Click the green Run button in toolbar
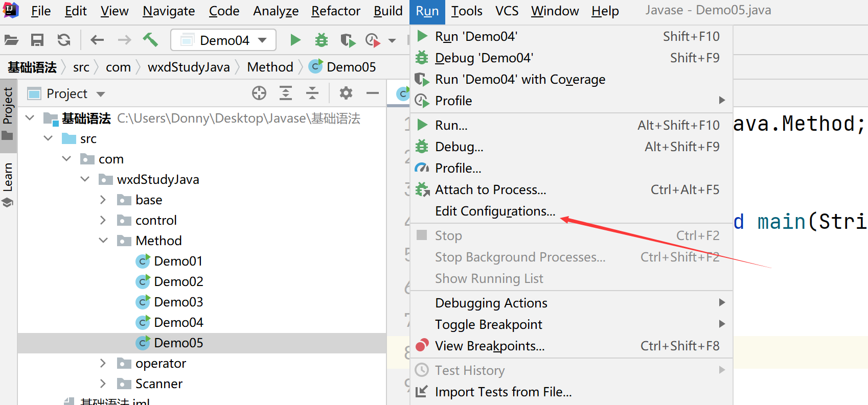Viewport: 868px width, 405px height. [295, 40]
